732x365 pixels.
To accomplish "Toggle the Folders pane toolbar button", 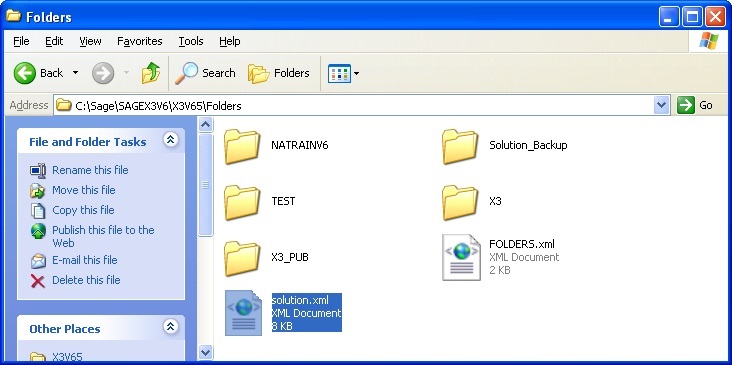I will pos(279,73).
